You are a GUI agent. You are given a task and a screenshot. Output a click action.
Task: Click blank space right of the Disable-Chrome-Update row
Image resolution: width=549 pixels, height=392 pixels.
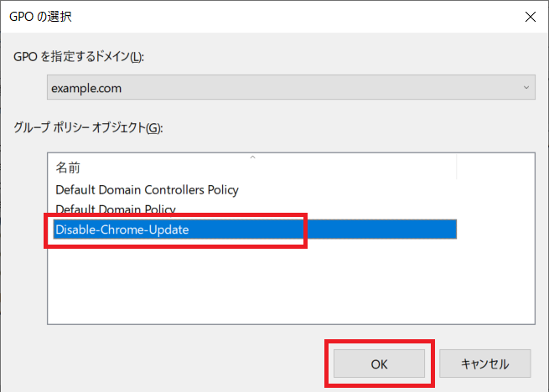point(495,230)
